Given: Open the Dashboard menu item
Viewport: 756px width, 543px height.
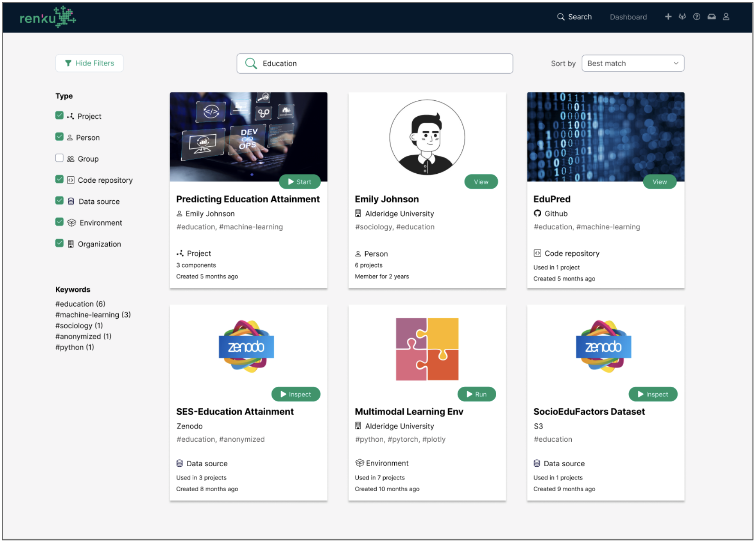Looking at the screenshot, I should point(628,17).
